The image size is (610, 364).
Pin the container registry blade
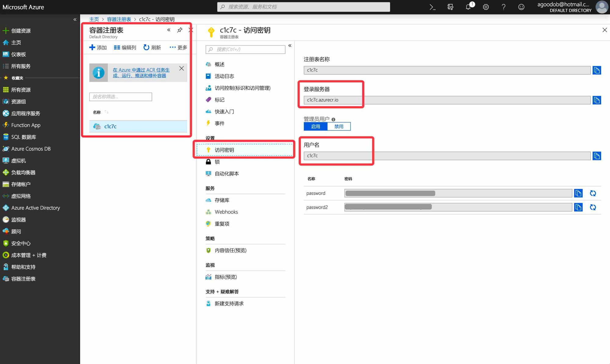point(180,30)
